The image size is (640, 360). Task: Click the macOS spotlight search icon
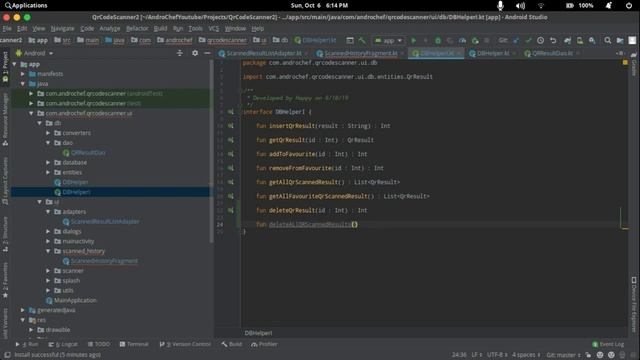8,6
